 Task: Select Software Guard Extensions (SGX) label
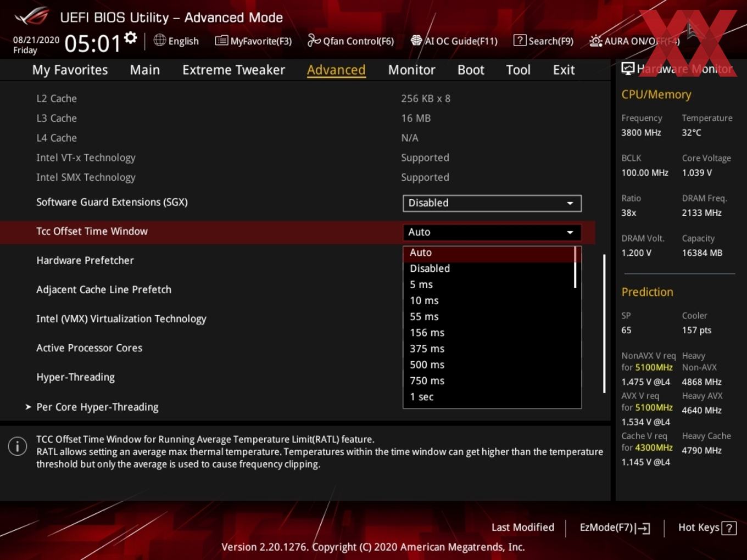click(112, 202)
